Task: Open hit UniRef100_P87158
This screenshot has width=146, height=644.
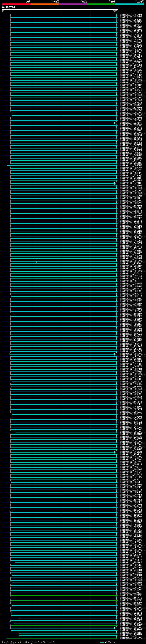Action: pos(131,22)
